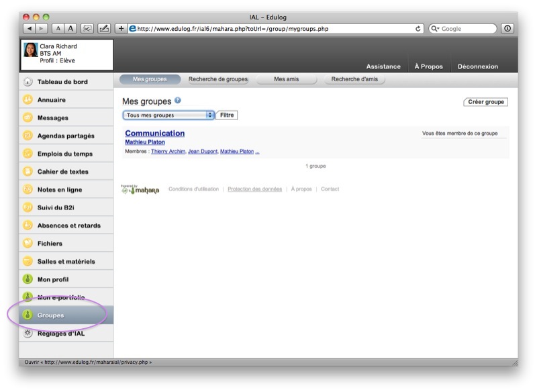This screenshot has height=392, width=537.
Task: Click Clara Richard's profile photo
Action: [x=31, y=50]
